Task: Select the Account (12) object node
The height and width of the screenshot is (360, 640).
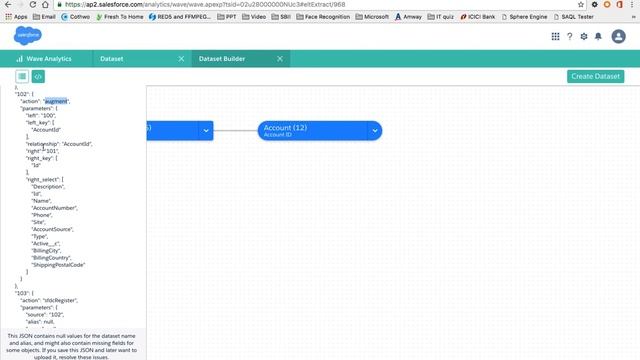Action: click(312, 131)
